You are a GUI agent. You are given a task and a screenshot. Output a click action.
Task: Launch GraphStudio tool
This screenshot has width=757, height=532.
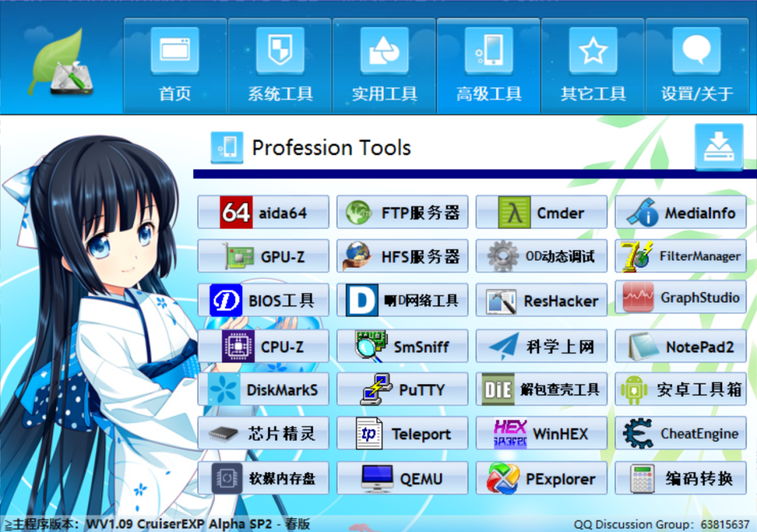680,297
